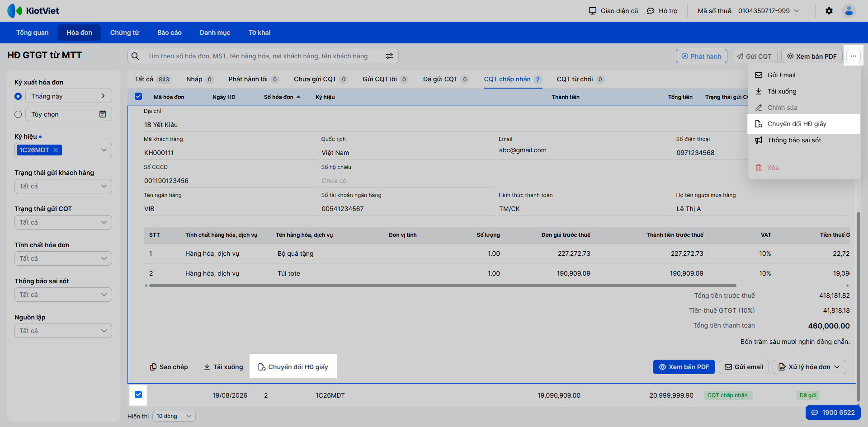Open the user account avatar
Viewport: 868px width, 427px height.
click(849, 11)
